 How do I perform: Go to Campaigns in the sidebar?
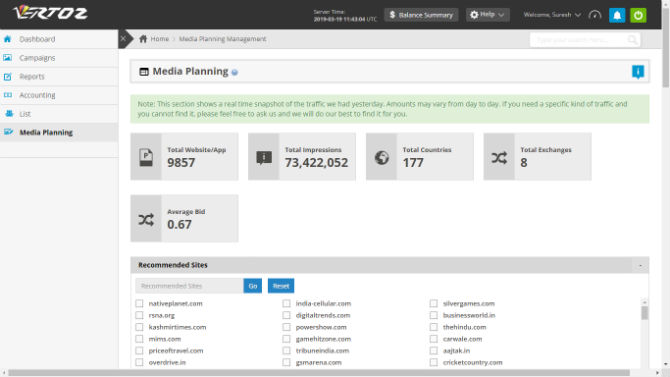(59, 58)
